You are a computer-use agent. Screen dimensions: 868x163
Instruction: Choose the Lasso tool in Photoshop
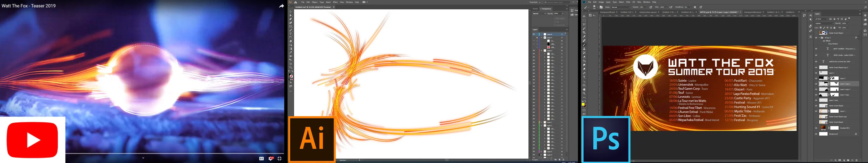(584, 24)
